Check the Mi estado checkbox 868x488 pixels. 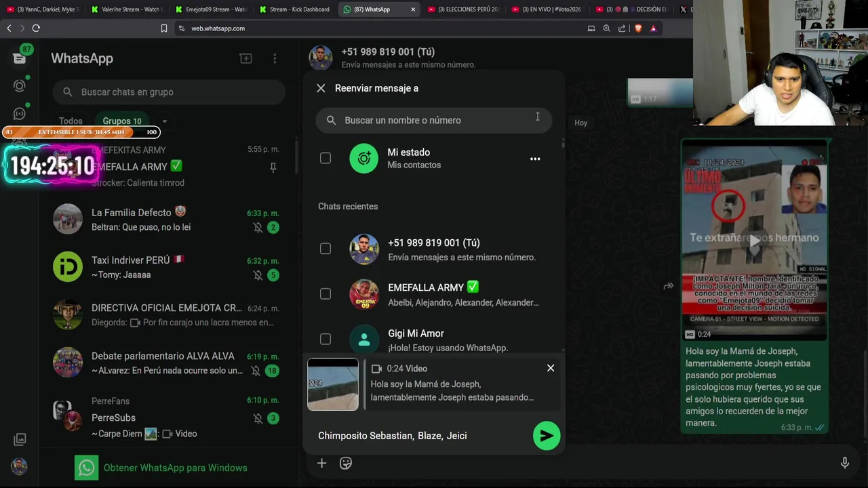(x=325, y=159)
